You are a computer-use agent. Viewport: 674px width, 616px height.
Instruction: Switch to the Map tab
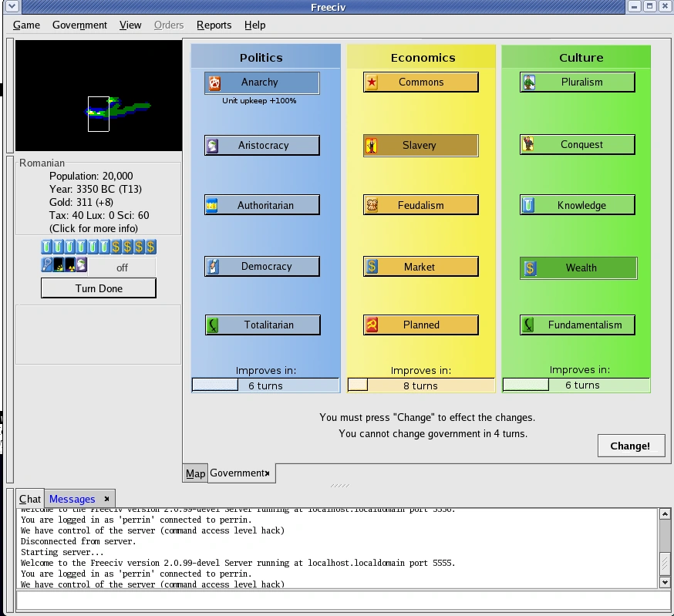tap(195, 473)
